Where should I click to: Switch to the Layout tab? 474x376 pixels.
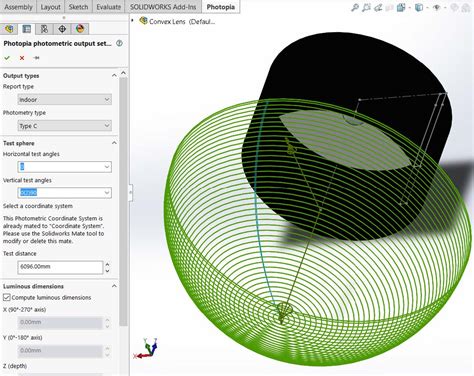click(50, 7)
